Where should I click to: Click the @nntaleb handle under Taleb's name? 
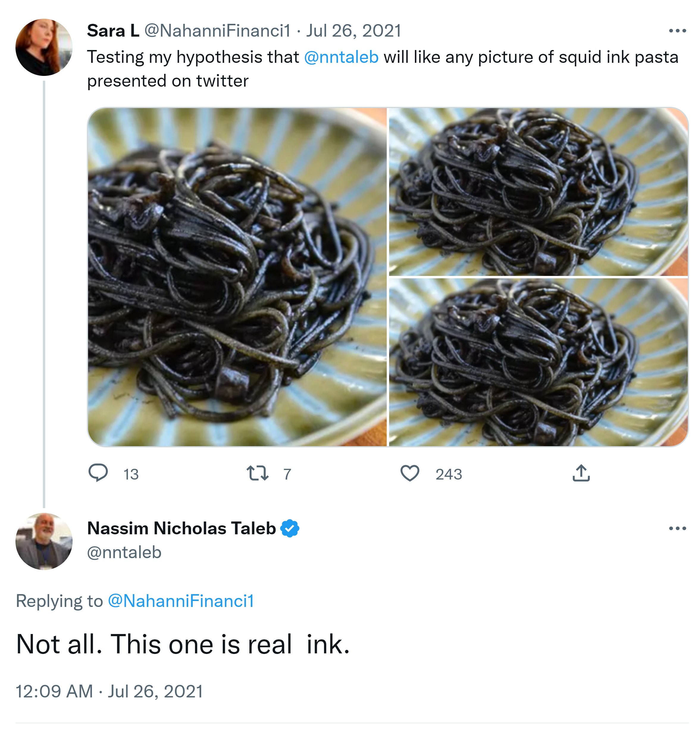tap(124, 552)
